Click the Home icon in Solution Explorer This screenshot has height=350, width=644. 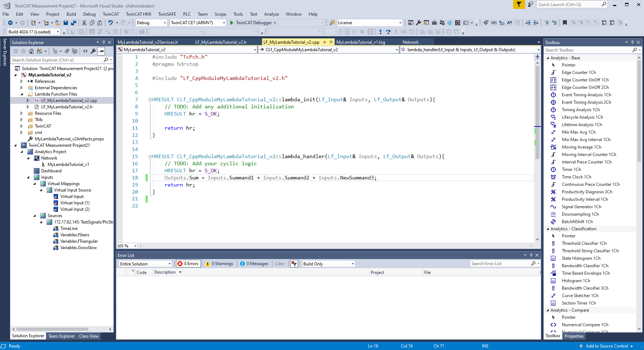click(31, 51)
